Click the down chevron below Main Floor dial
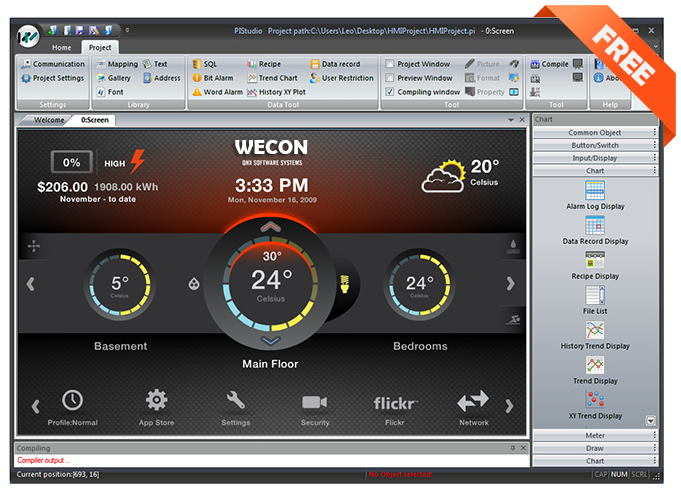 pyautogui.click(x=271, y=341)
